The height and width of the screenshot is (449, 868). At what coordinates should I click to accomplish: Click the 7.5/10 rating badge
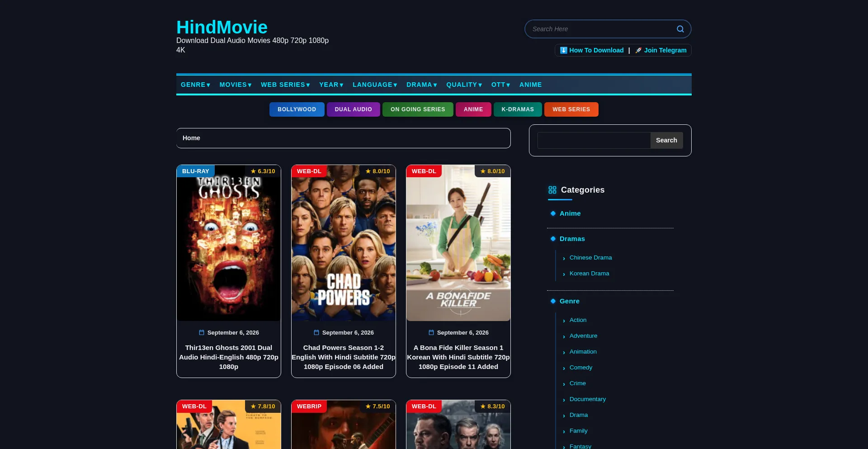point(378,406)
